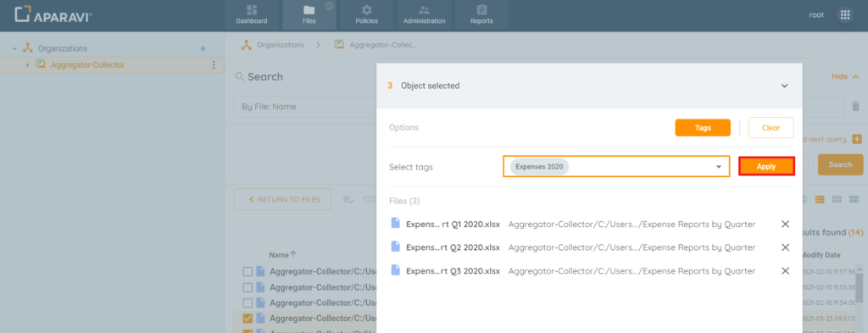Open the three-dot menu for Aggregator-Collector
The width and height of the screenshot is (868, 333).
(x=214, y=65)
